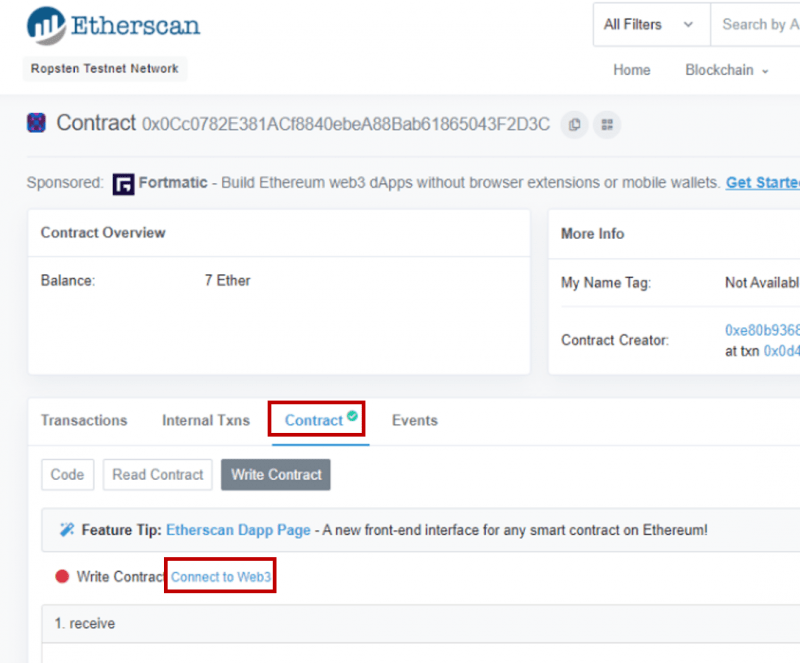The width and height of the screenshot is (800, 663).
Task: Click the Connect to Web3 link
Action: tap(220, 577)
